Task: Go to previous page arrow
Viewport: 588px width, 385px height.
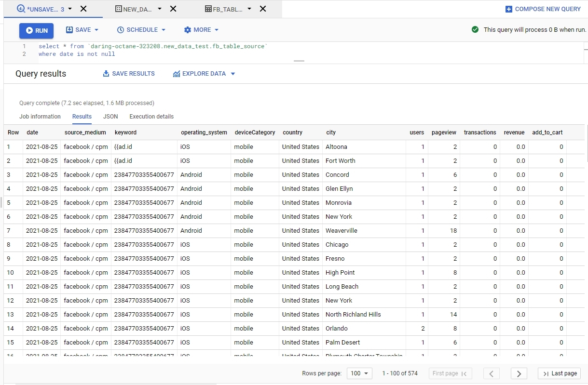Action: (491, 373)
